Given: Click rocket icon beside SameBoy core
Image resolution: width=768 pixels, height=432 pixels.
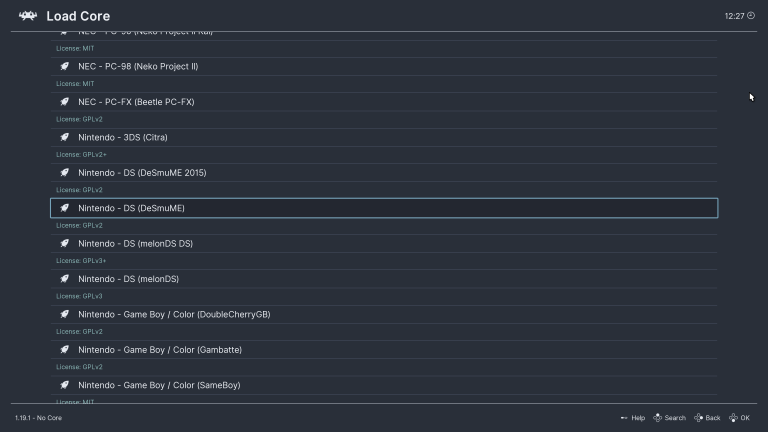Looking at the screenshot, I should [64, 385].
